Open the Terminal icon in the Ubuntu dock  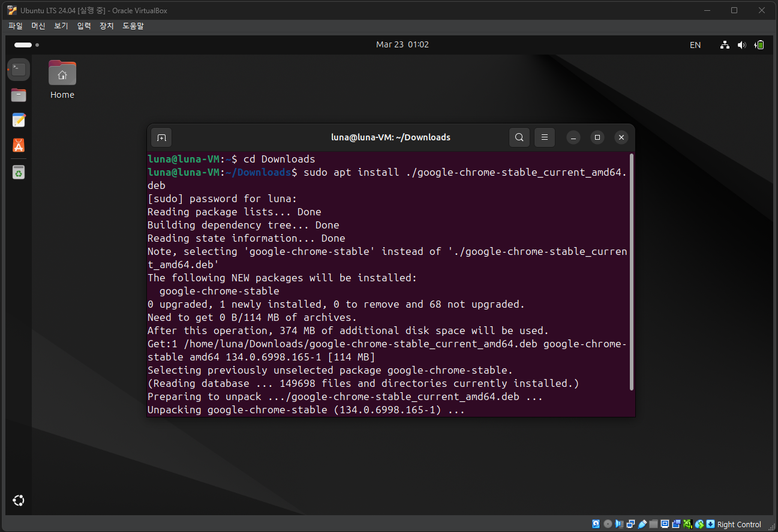tap(19, 70)
